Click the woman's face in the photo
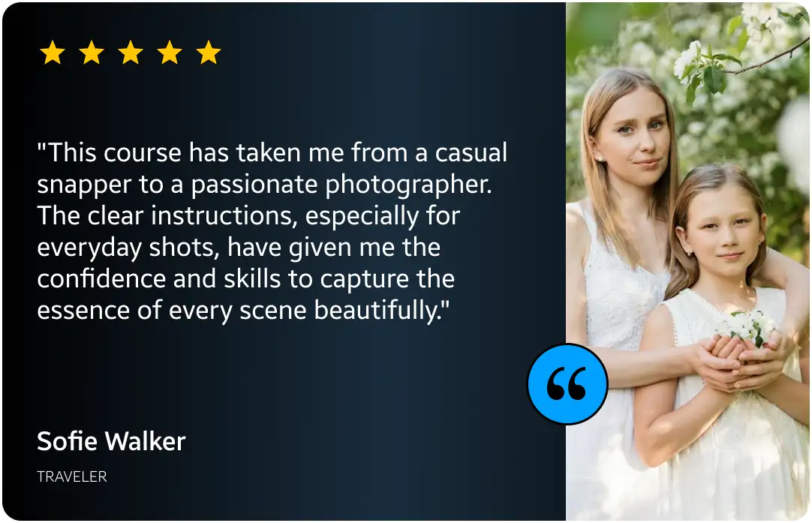The image size is (812, 523). 635,136
